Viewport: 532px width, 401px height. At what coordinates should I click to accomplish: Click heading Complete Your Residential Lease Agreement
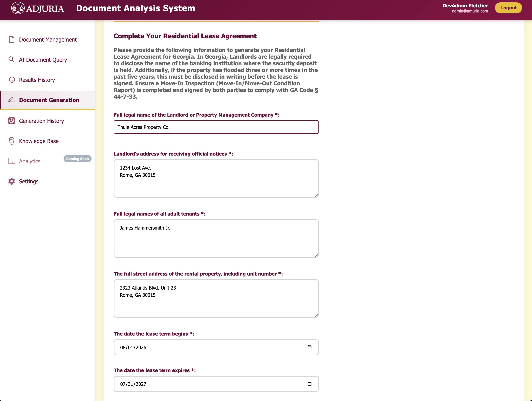tap(185, 36)
